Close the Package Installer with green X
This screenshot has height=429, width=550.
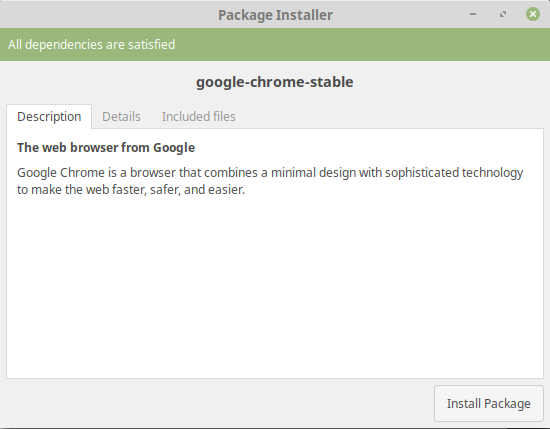[x=532, y=14]
